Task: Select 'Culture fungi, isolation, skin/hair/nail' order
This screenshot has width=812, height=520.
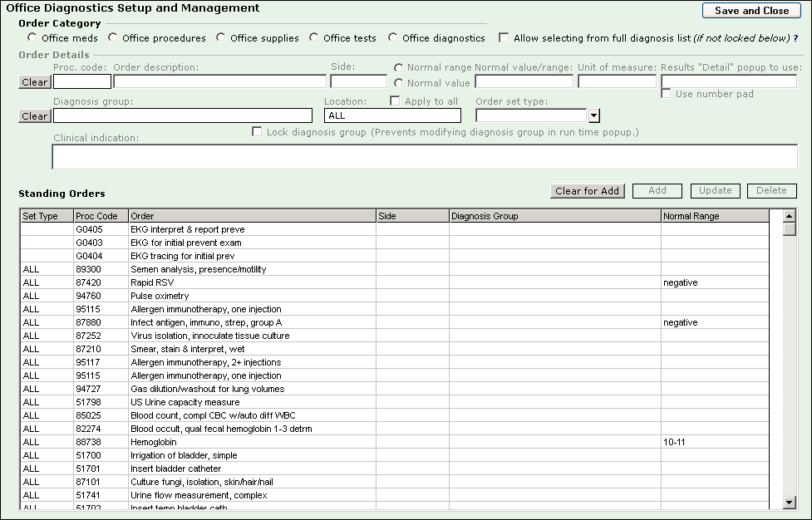Action: (x=395, y=482)
